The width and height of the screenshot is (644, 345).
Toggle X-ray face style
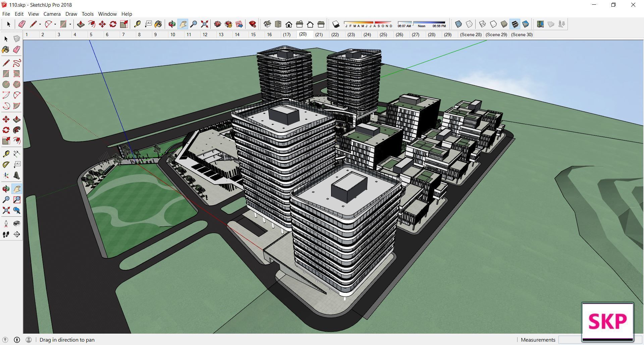(x=459, y=24)
